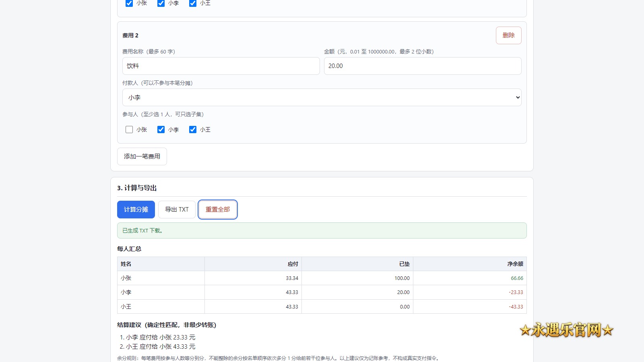The width and height of the screenshot is (644, 362).
Task: Open the payer dropdown showing 小李
Action: click(x=322, y=97)
